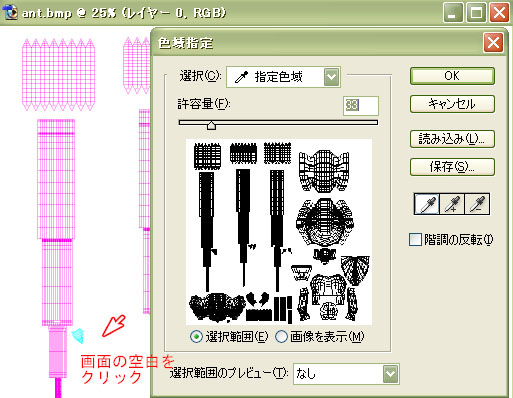Click the 保存 button
Screen dimensions: 513x398
(x=452, y=167)
